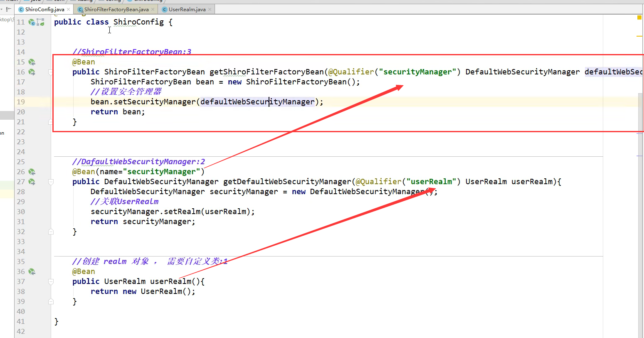Collapse method end marker at line 32
Screen dimensions: 644x338
point(51,232)
